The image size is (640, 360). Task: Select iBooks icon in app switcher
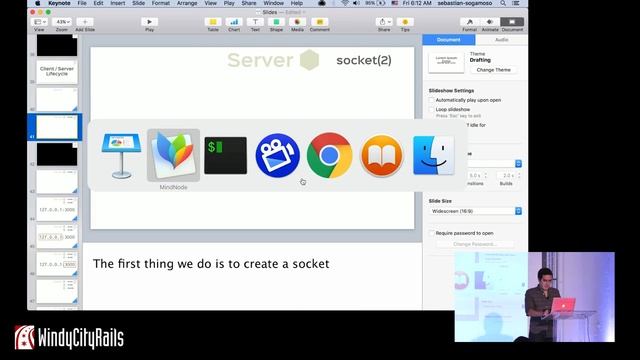382,156
